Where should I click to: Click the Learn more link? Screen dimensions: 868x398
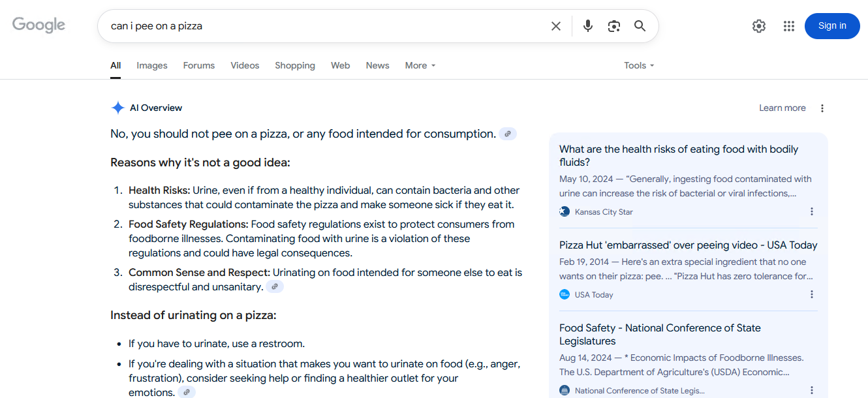tap(783, 108)
